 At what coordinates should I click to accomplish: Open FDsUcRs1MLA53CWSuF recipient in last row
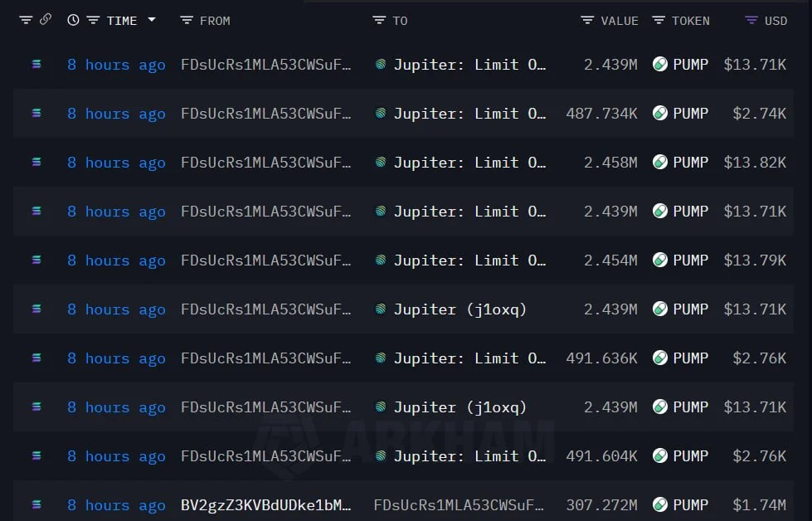pyautogui.click(x=459, y=504)
